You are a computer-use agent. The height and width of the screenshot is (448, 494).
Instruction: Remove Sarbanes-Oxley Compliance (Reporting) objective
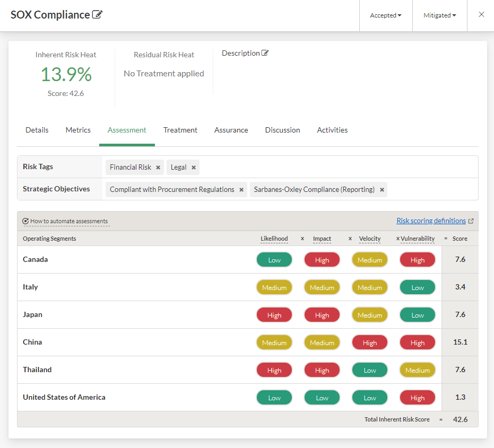[x=382, y=190]
